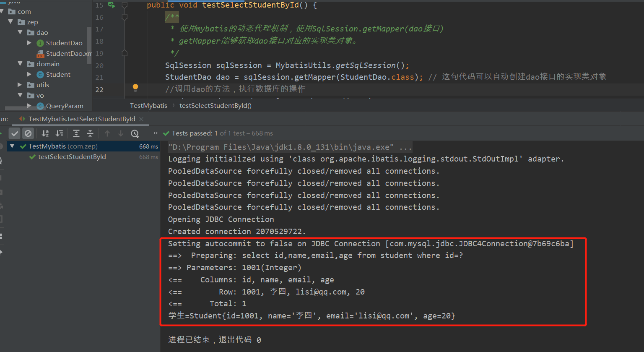Select the Student class in domain

pyautogui.click(x=58, y=74)
